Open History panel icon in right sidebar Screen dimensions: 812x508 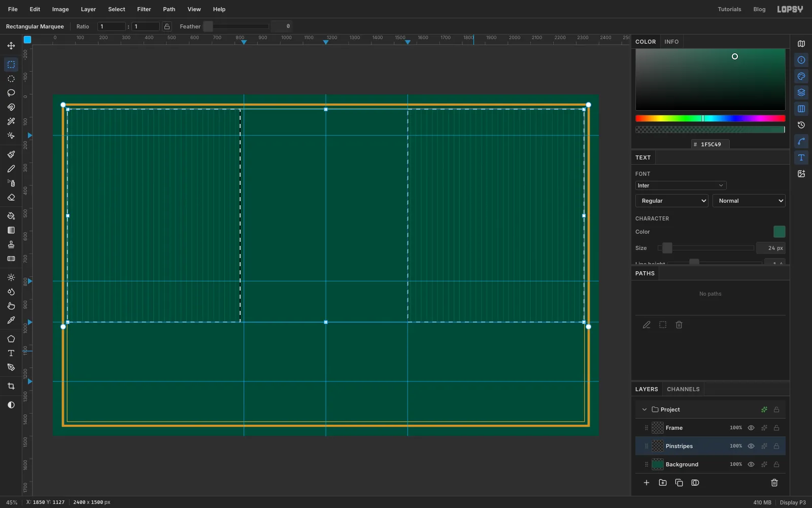click(801, 125)
